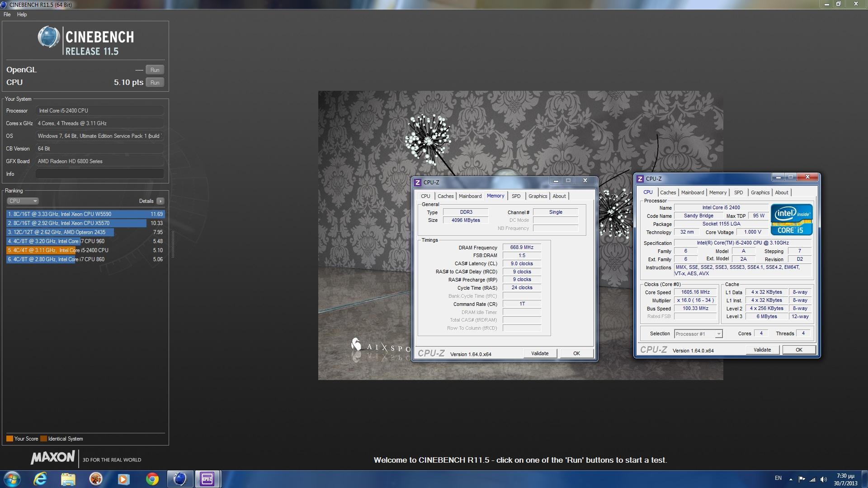Open Action Center flag icon

(802, 479)
